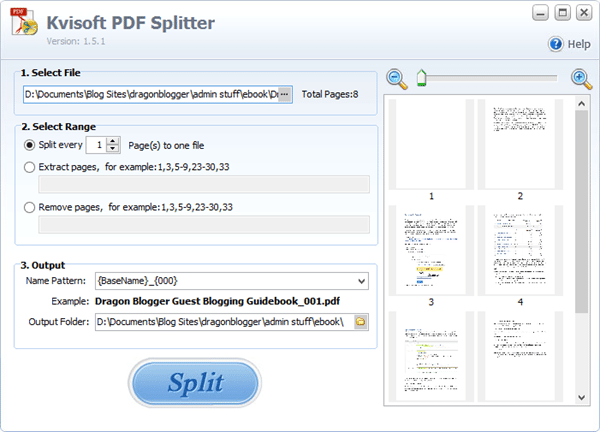The height and width of the screenshot is (432, 600).
Task: Maximize the Kvisoft PDF Splitter window
Action: pyautogui.click(x=562, y=13)
